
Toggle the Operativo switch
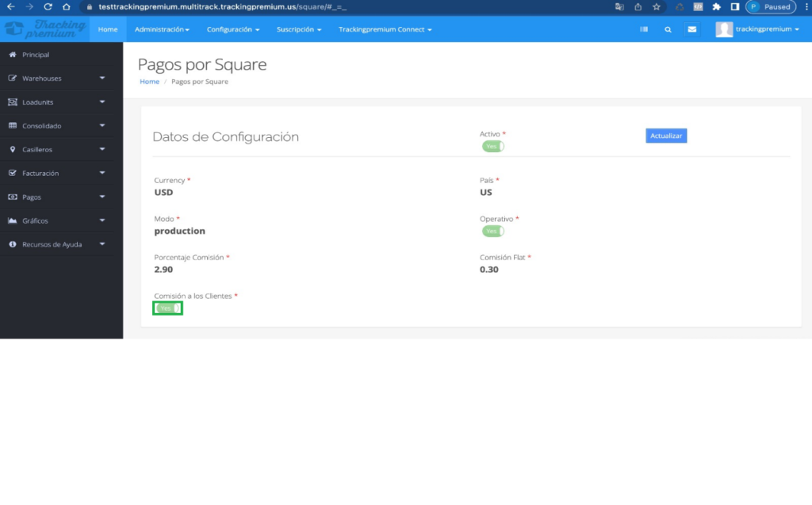[x=493, y=231]
